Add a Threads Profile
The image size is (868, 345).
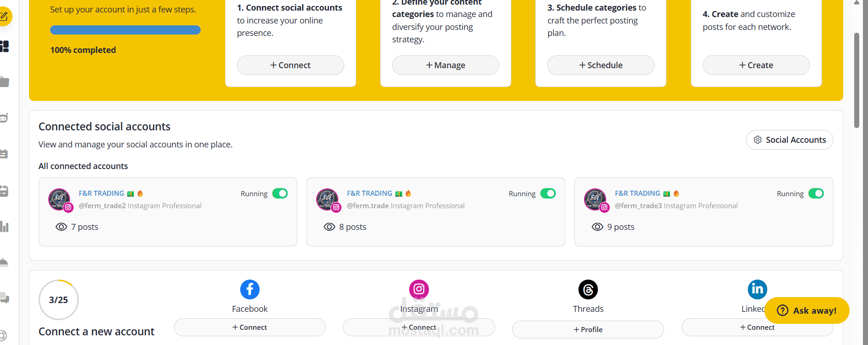588,329
